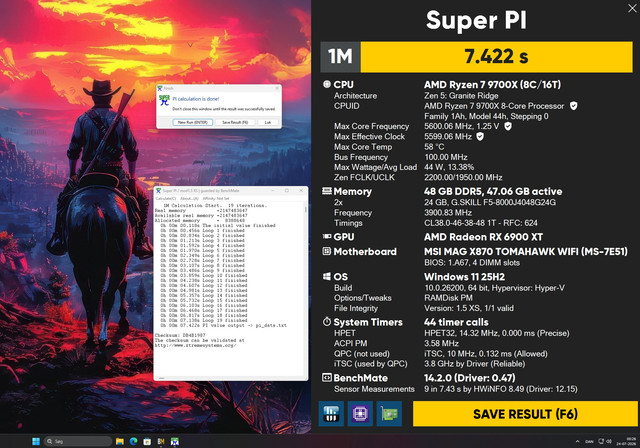Open the memory module icon in BenchMate
Viewport: 640px width, 448px height.
331,414
